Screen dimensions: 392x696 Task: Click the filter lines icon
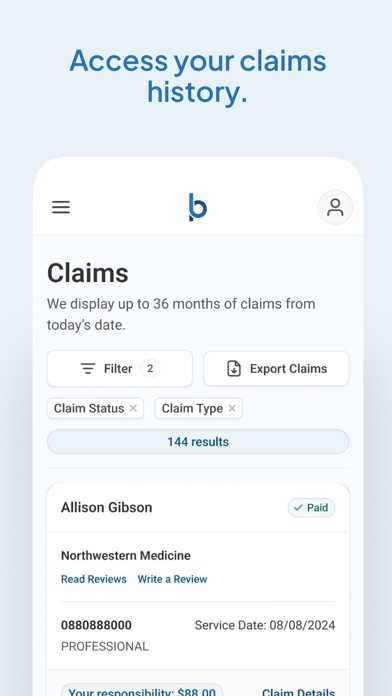pyautogui.click(x=88, y=368)
